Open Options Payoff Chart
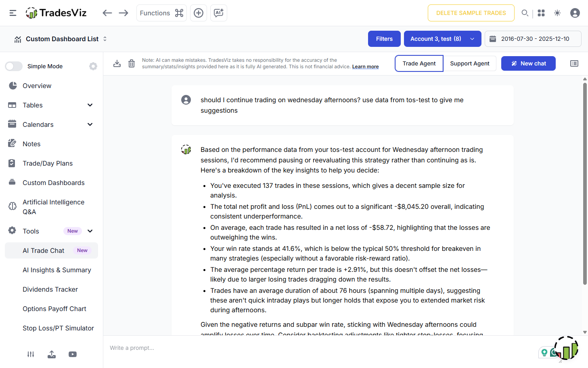This screenshot has width=588, height=368. (x=54, y=309)
